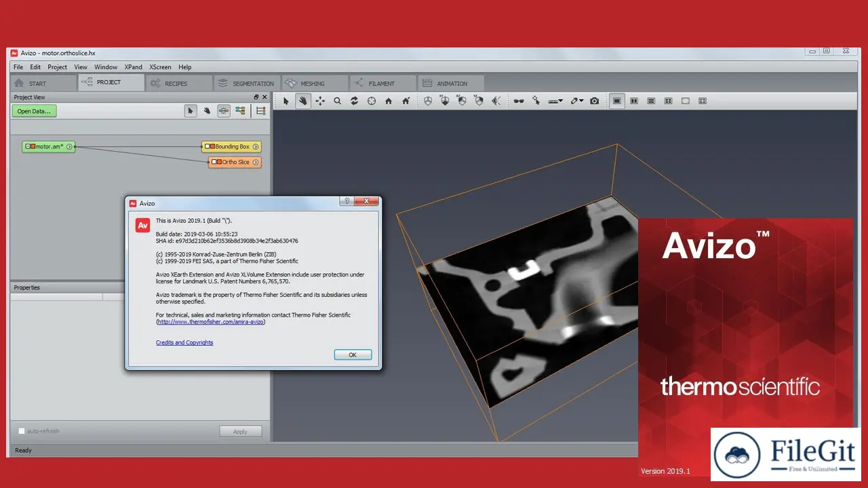Toggle the Perspective/Orthographic view icon
The height and width of the screenshot is (488, 868).
428,101
